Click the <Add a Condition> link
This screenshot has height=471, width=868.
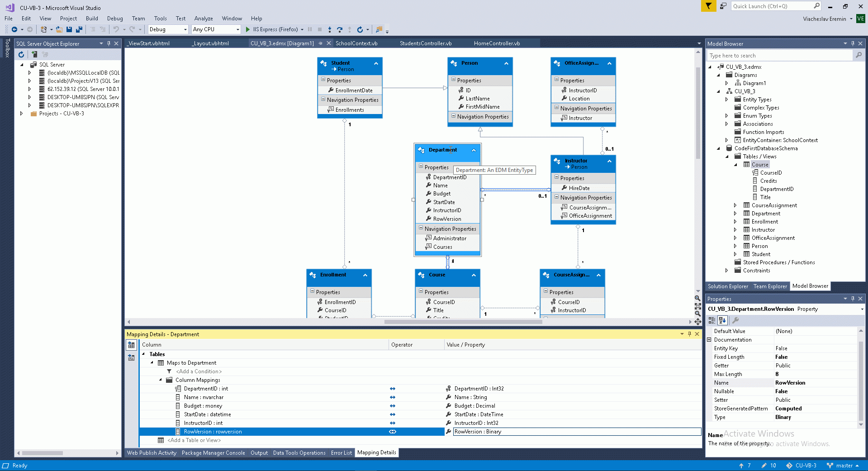coord(199,371)
